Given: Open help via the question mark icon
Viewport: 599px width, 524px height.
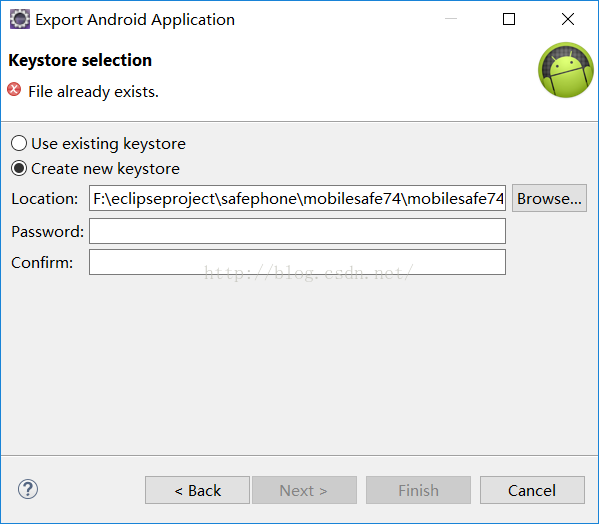Looking at the screenshot, I should (x=28, y=489).
